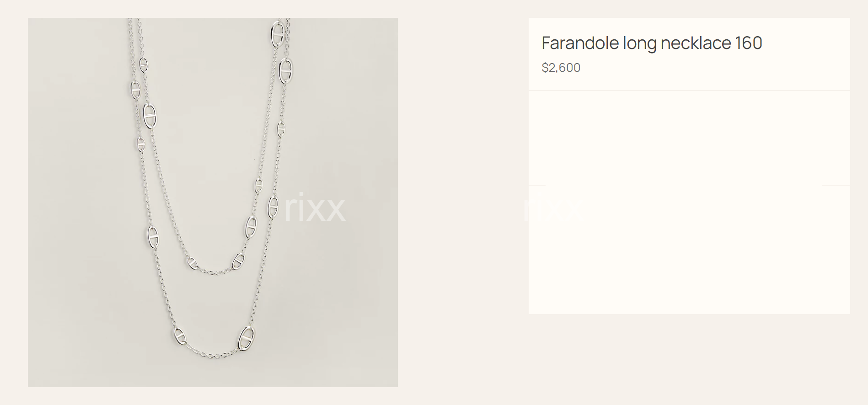868x405 pixels.
Task: Click the empty section below the price divider
Action: coord(689,138)
